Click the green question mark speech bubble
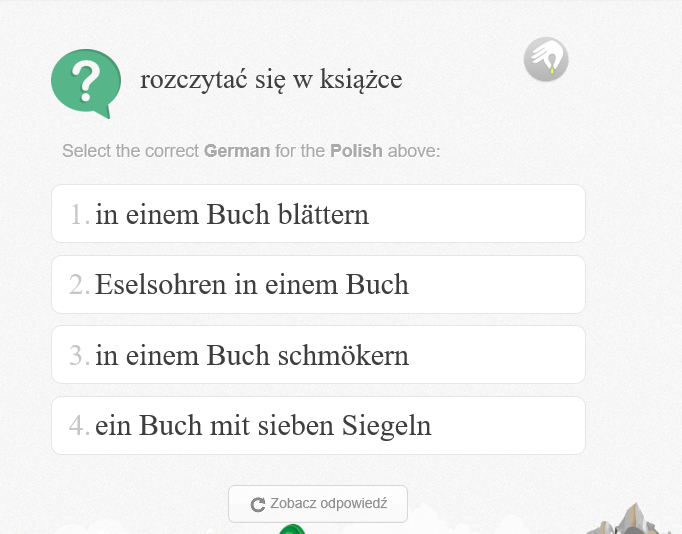 (86, 83)
